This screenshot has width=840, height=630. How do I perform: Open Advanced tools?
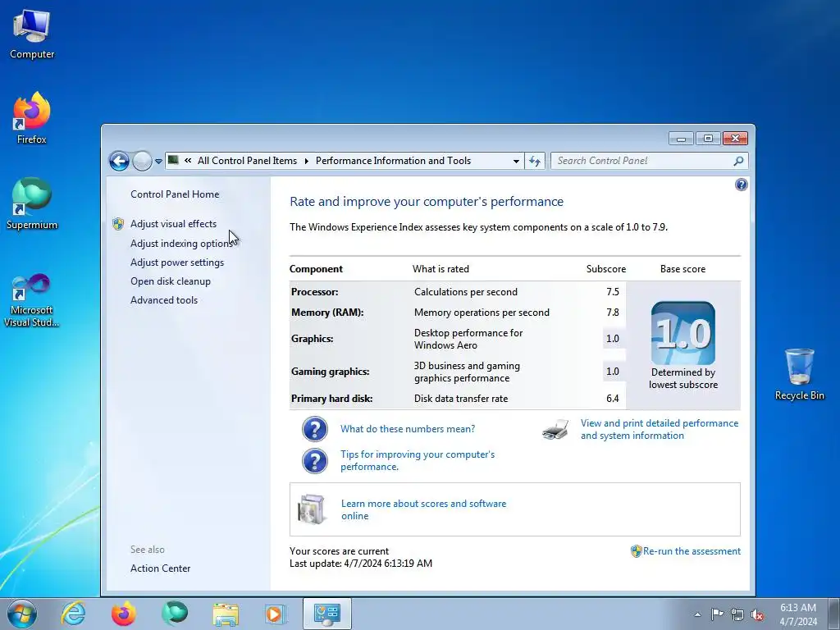164,300
